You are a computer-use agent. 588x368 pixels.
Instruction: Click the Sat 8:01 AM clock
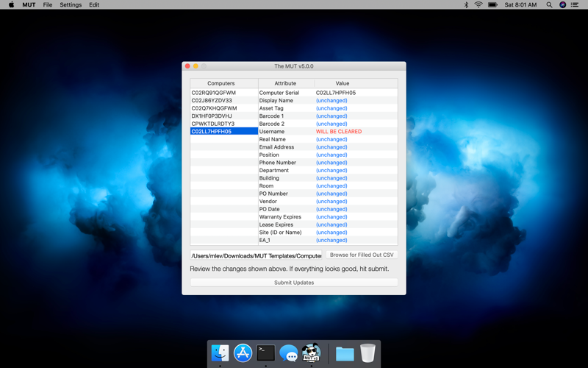tap(520, 4)
